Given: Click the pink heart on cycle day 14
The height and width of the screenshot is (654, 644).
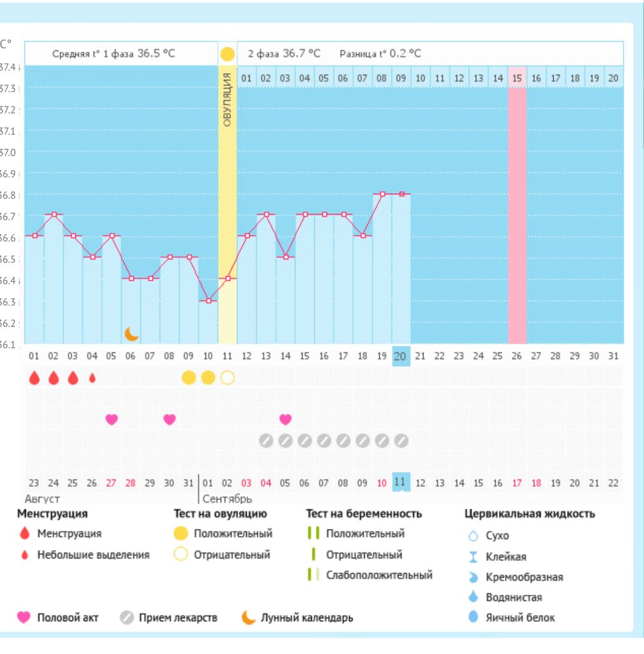Looking at the screenshot, I should (x=285, y=419).
